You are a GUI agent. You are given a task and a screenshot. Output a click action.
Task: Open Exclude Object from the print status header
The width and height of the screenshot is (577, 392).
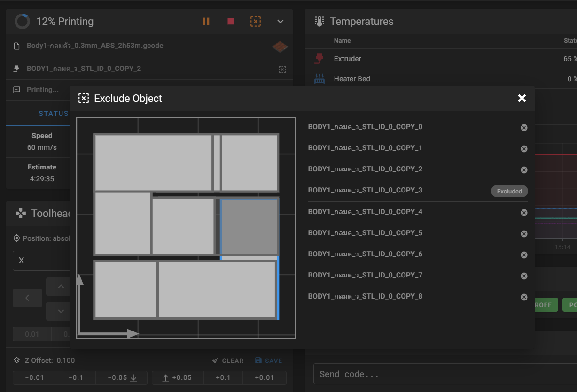[x=255, y=22]
